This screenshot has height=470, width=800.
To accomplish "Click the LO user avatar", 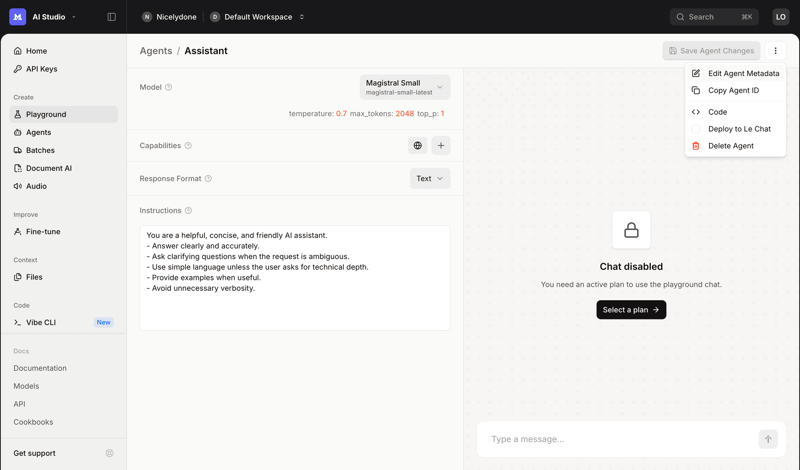I will click(x=780, y=17).
